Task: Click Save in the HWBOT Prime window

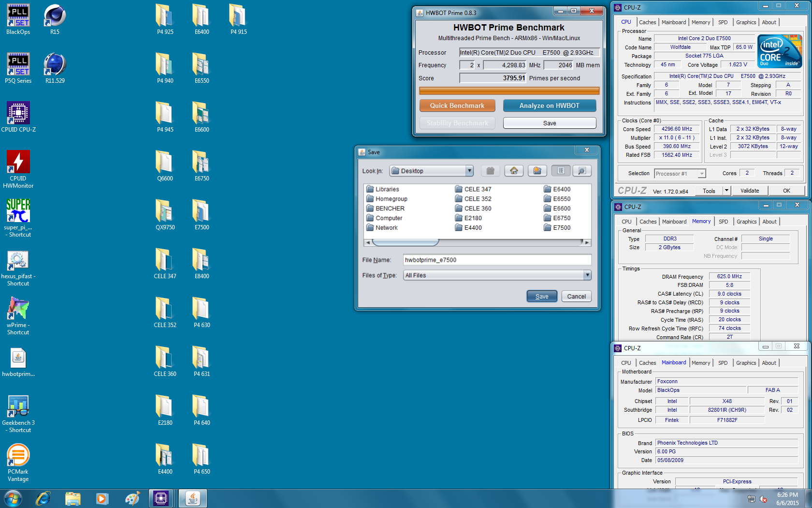Action: point(550,123)
